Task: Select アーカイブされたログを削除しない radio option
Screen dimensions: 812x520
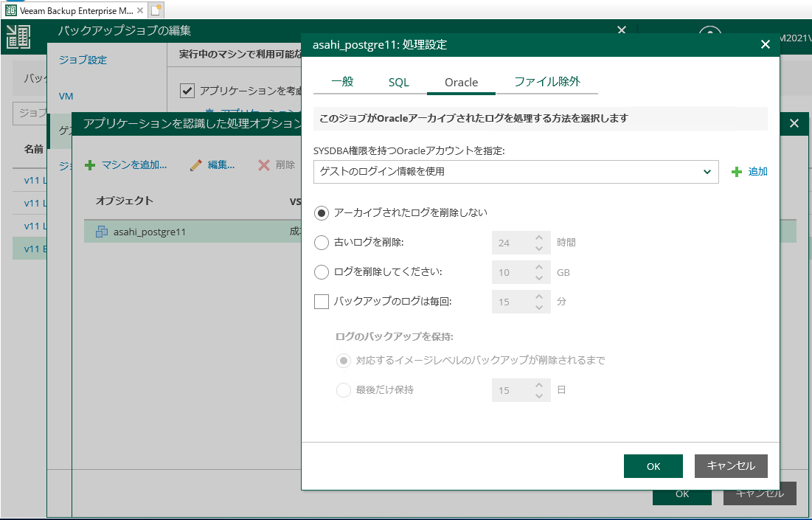Action: [322, 213]
